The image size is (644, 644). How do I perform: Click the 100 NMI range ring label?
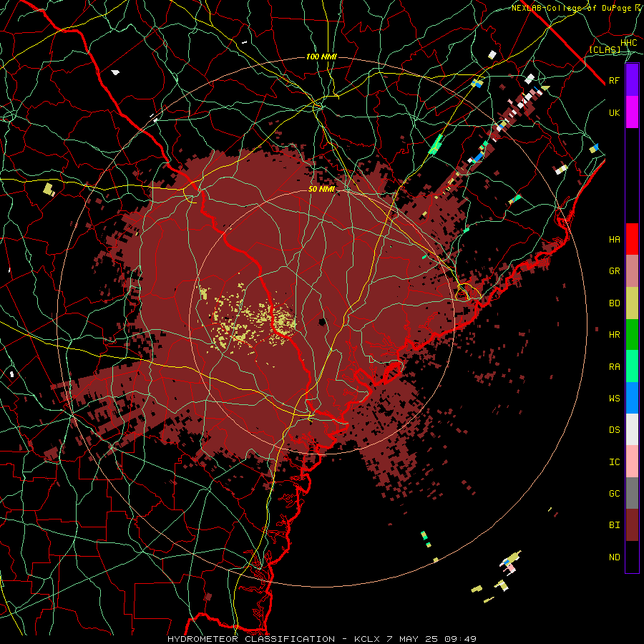(321, 57)
